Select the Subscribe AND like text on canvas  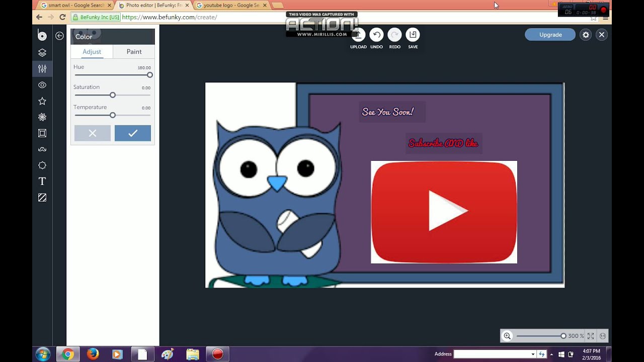(x=443, y=143)
